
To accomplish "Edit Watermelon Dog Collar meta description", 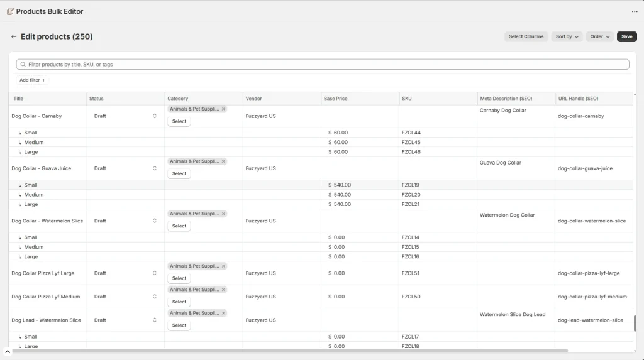I will pyautogui.click(x=516, y=221).
